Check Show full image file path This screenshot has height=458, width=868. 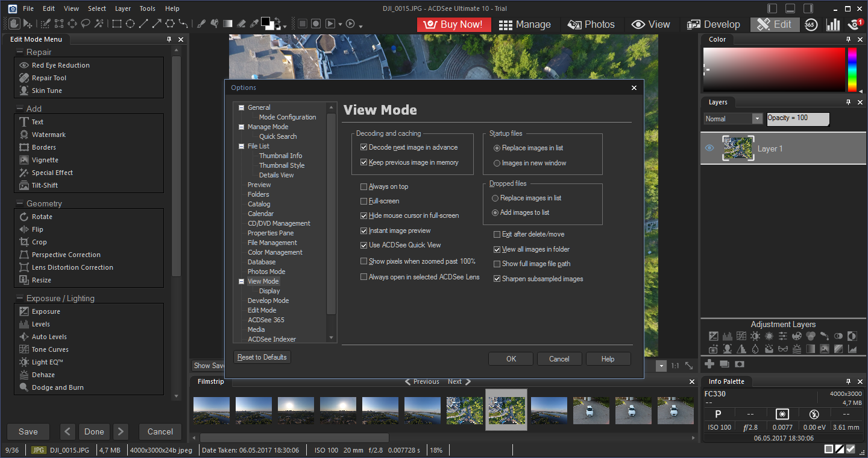tap(497, 264)
